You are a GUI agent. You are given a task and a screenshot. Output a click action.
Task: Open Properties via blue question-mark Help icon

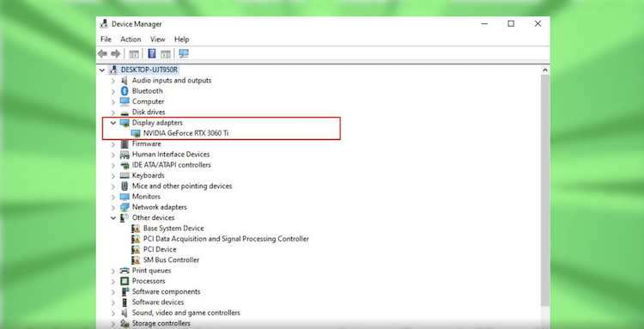point(152,54)
